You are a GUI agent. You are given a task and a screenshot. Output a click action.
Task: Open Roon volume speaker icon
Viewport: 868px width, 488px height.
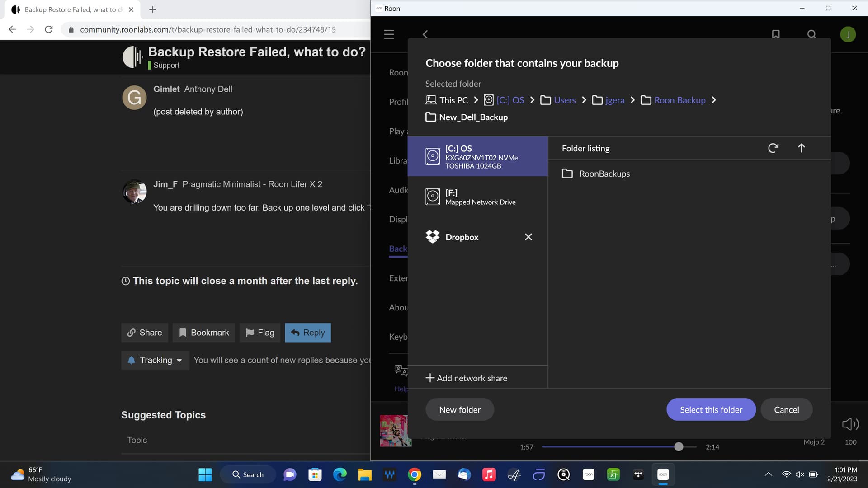click(850, 424)
